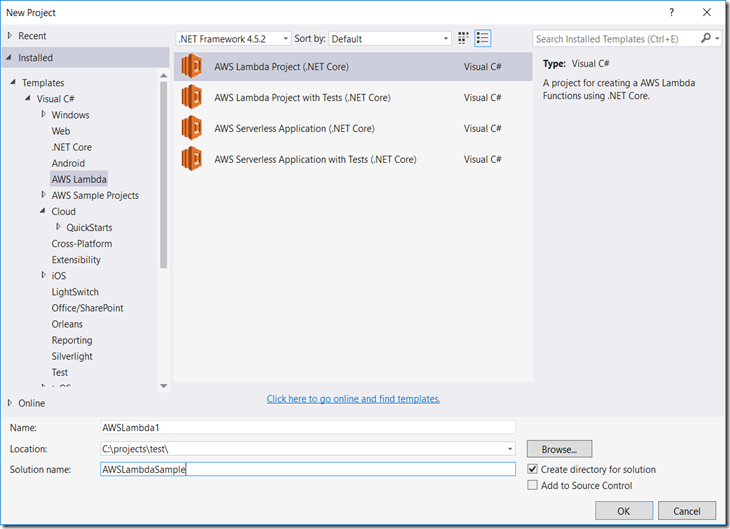
Task: Expand the Online section
Action: click(10, 403)
